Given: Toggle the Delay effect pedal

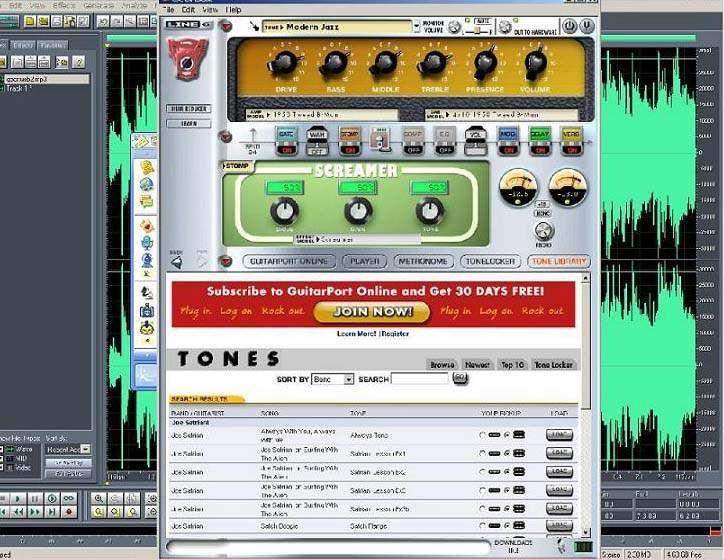Looking at the screenshot, I should pyautogui.click(x=540, y=141).
